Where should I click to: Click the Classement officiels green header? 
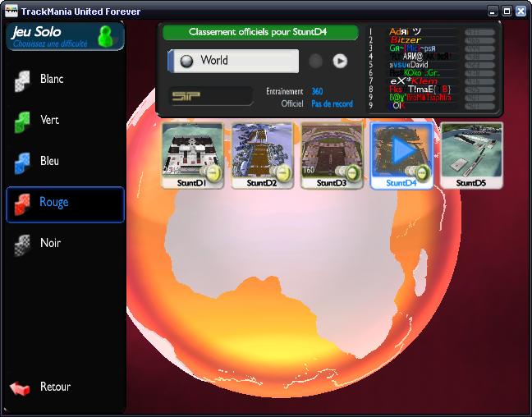pyautogui.click(x=260, y=33)
